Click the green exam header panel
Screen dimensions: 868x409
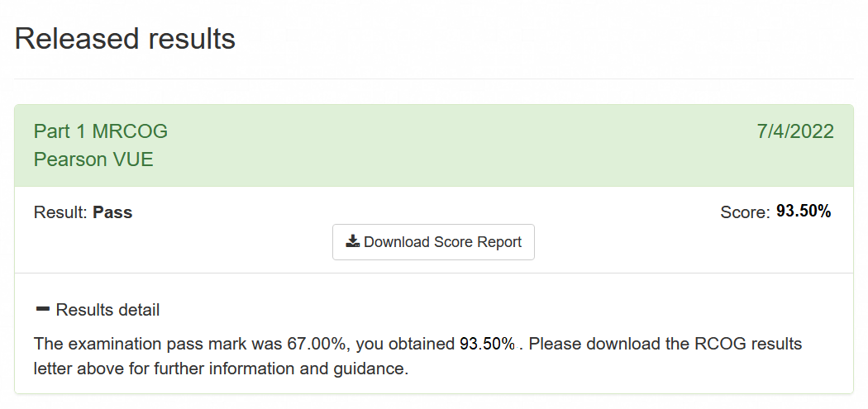pos(434,145)
